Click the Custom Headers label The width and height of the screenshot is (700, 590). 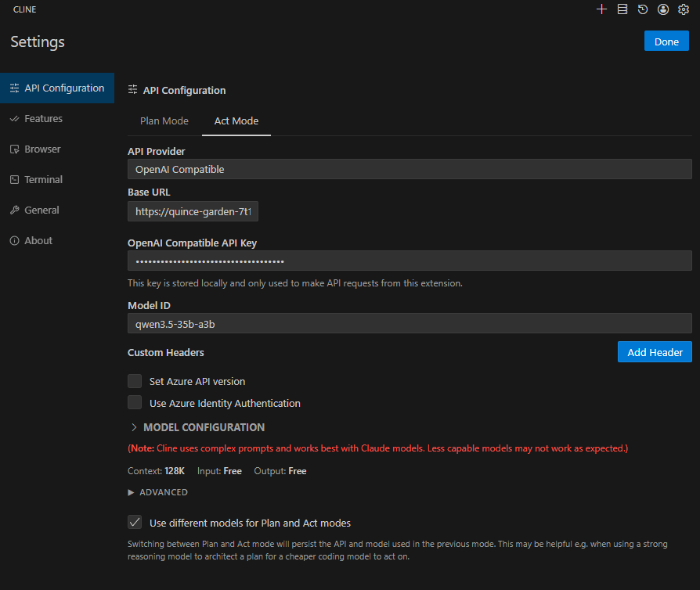click(166, 353)
